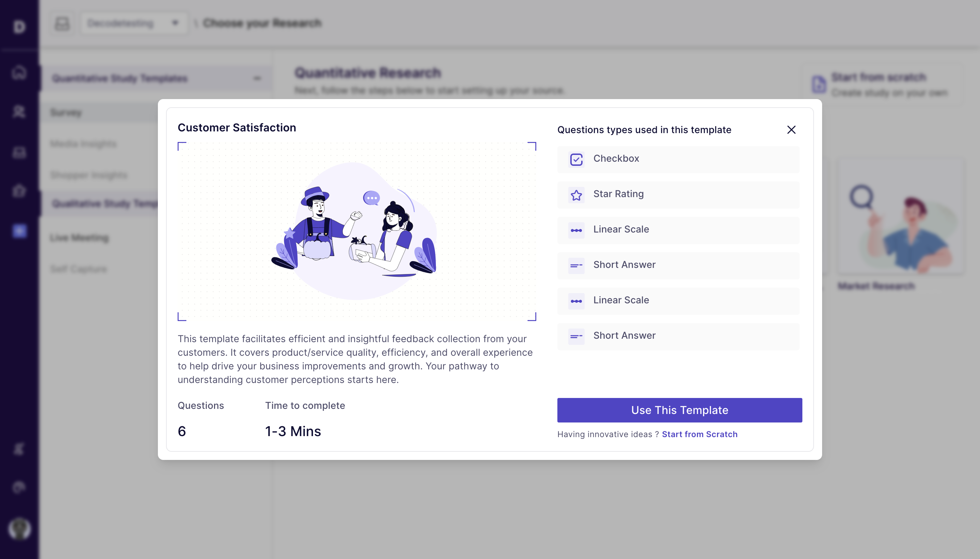This screenshot has height=559, width=980.
Task: Click the 'Choose your Research' breadcrumb
Action: point(262,23)
